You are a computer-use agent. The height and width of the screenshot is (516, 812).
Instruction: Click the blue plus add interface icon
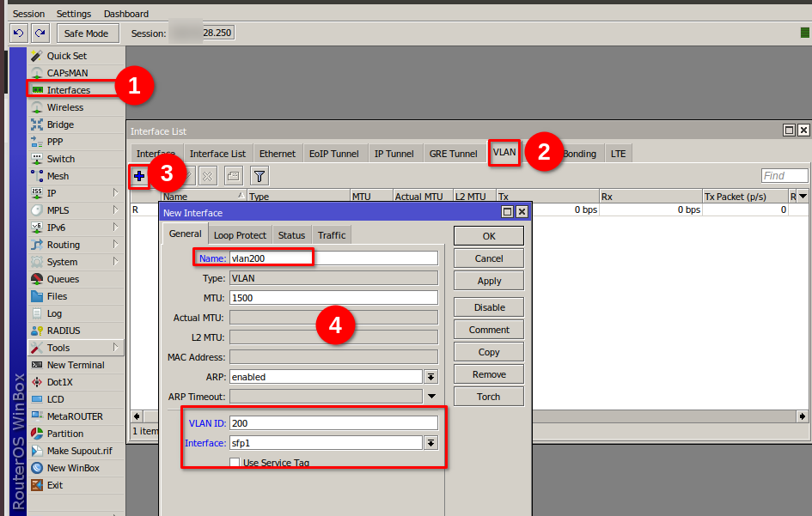pos(139,176)
